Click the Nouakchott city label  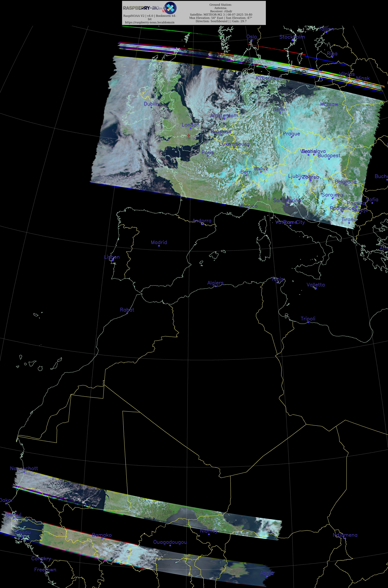point(24,468)
